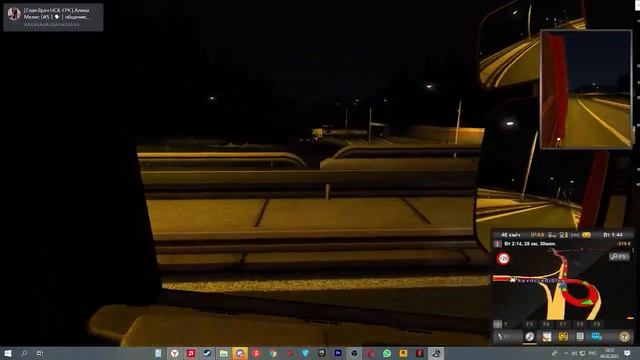Image resolution: width=640 pixels, height=360 pixels.
Task: Click the rear camera view thumbnail
Action: 586,89
